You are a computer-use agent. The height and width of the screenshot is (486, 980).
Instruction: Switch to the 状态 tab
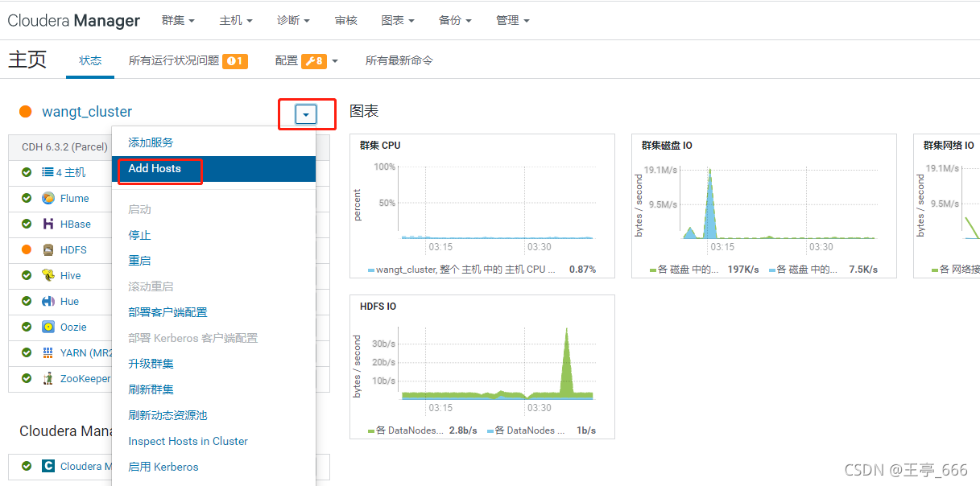[x=90, y=60]
